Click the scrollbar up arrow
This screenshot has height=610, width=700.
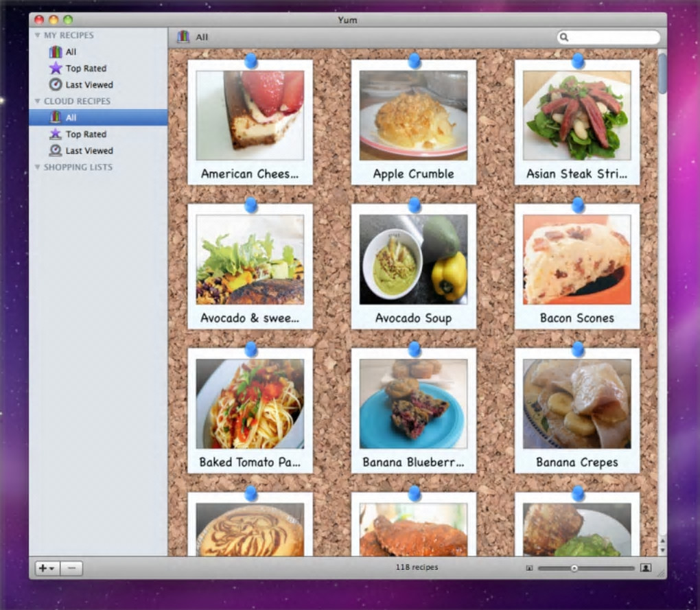pyautogui.click(x=662, y=541)
